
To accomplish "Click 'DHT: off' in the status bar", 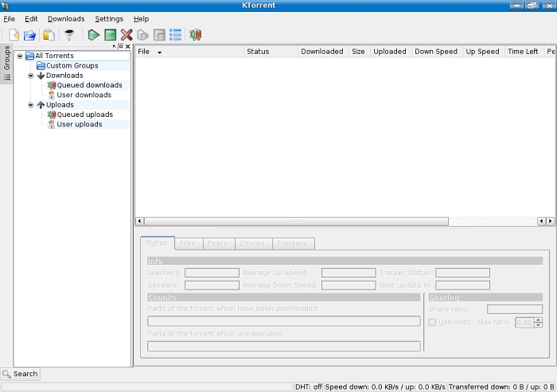I will (309, 387).
